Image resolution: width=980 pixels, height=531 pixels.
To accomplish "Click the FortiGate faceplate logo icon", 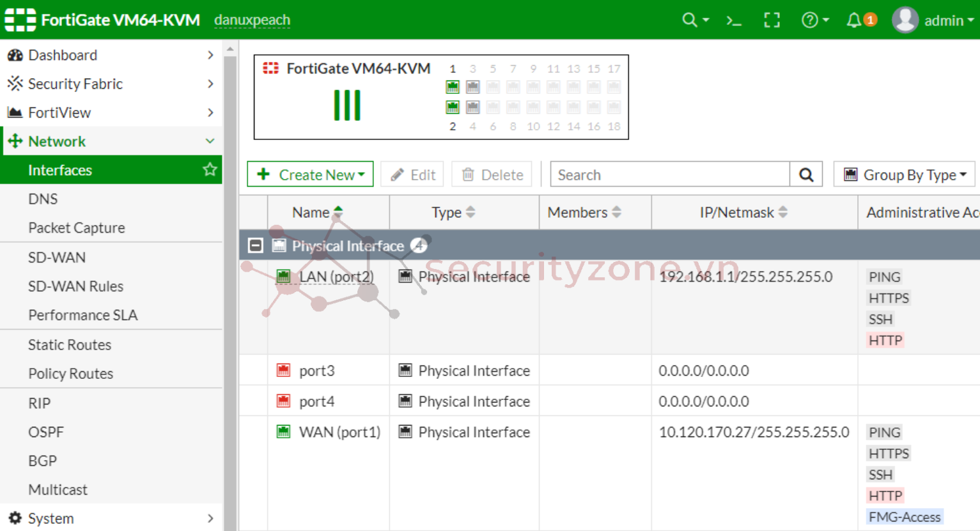I will pyautogui.click(x=271, y=68).
